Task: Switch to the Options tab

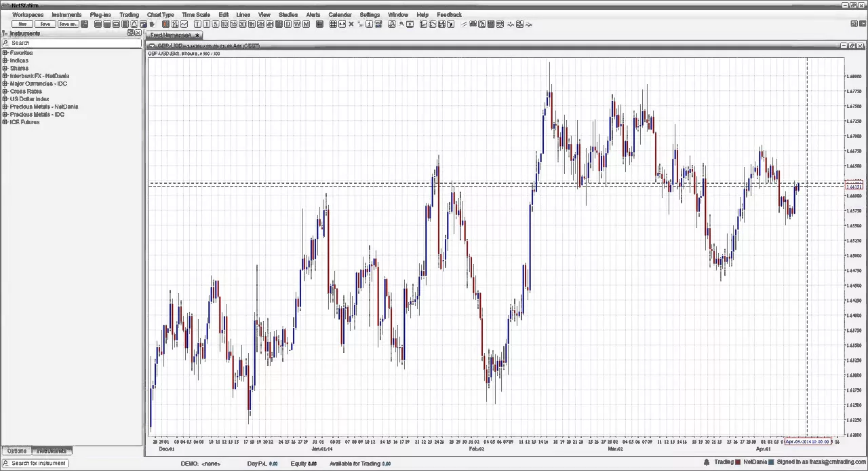Action: 17,451
